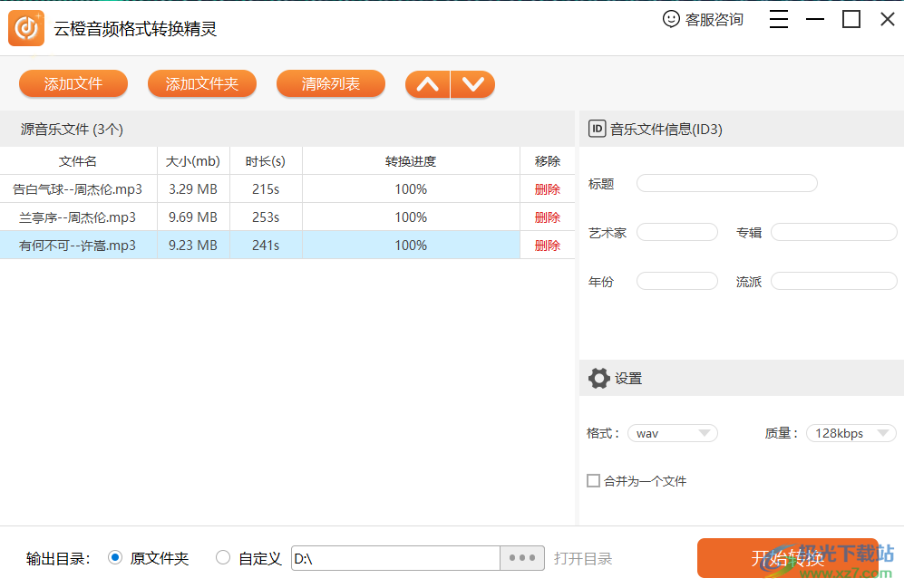Click the 年份 input field
Viewport: 904px width, 588px height.
(676, 281)
